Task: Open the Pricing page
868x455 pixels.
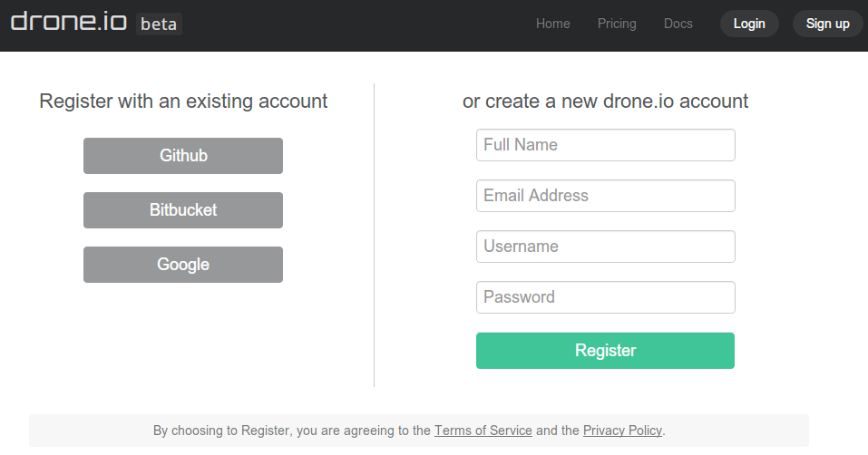Action: point(617,24)
